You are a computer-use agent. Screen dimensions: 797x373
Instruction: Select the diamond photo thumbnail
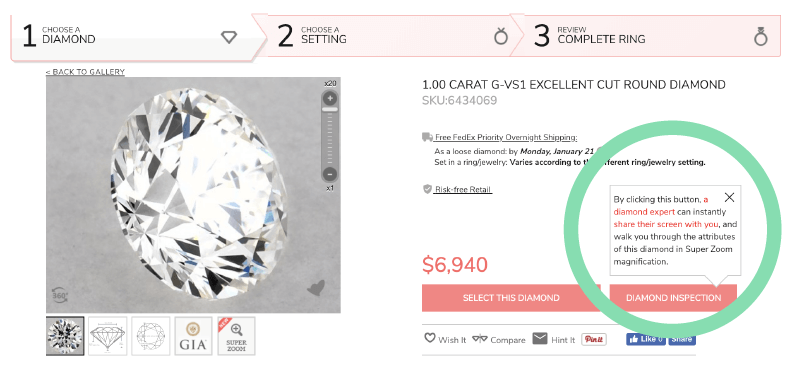click(65, 335)
